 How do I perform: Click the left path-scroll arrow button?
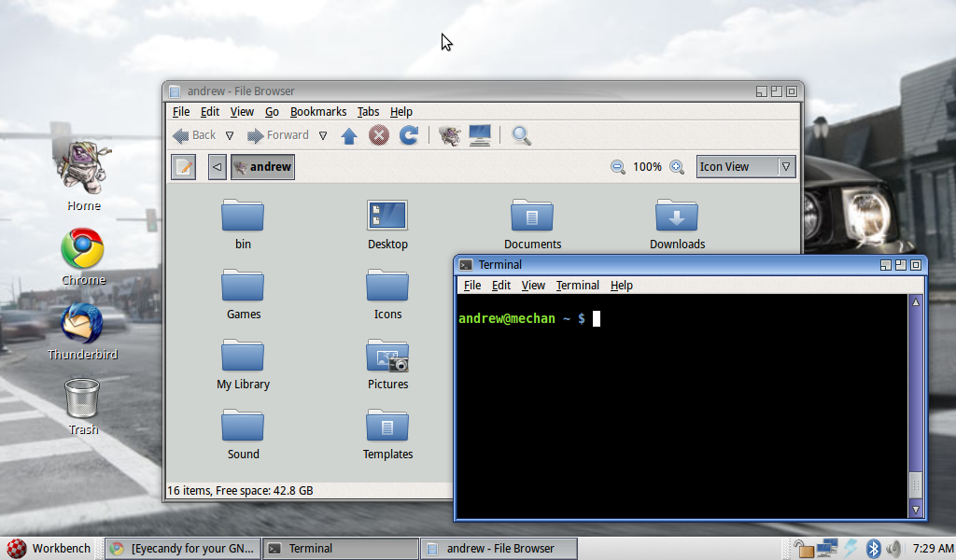point(217,167)
